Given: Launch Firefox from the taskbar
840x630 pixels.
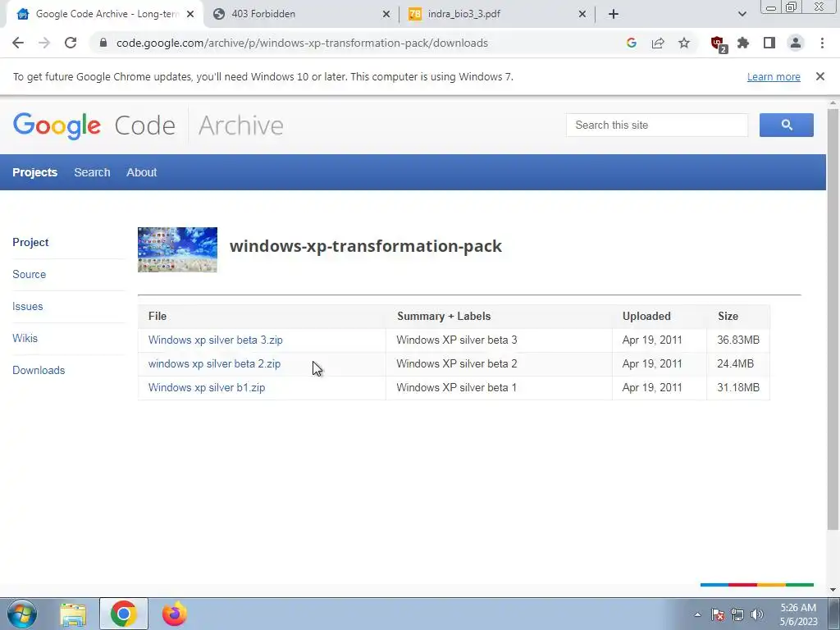Looking at the screenshot, I should tap(175, 614).
